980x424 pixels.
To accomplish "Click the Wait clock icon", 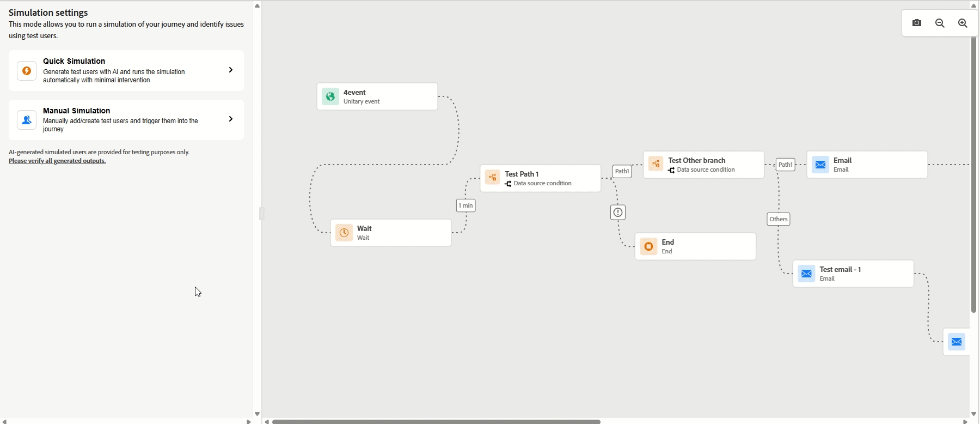I will pos(344,233).
